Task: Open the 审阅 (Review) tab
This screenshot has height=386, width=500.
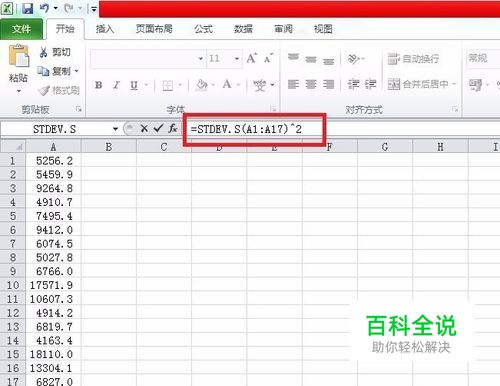Action: point(283,29)
